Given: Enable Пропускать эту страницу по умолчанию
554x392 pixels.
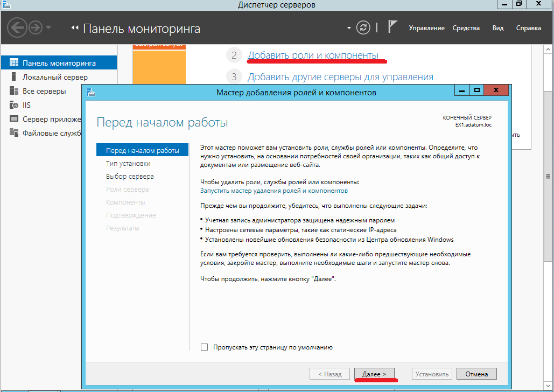Looking at the screenshot, I should click(204, 347).
